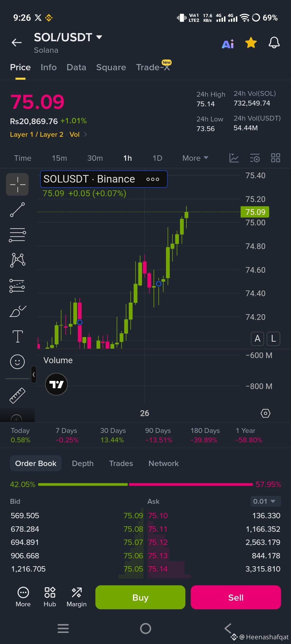Open the Hub icon
The width and height of the screenshot is (291, 644).
click(50, 597)
